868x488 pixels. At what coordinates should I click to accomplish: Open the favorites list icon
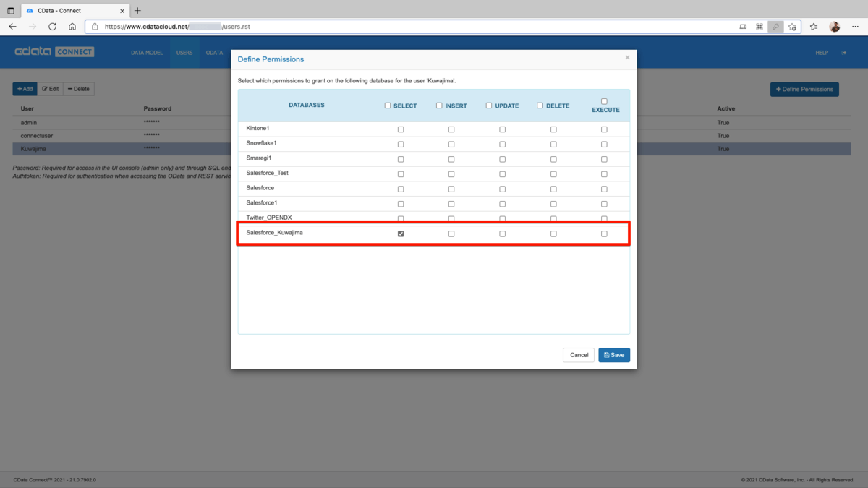pos(814,27)
